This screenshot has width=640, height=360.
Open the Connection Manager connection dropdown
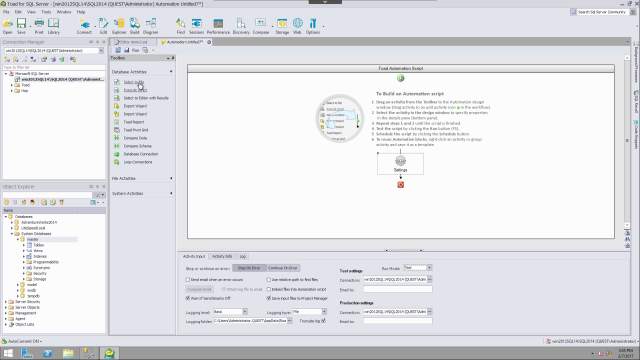[x=101, y=51]
